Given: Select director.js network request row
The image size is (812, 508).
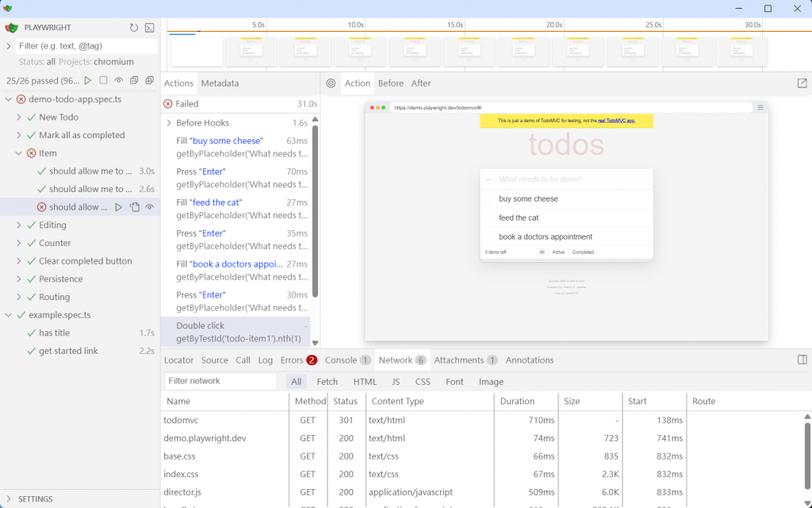Looking at the screenshot, I should (481, 492).
